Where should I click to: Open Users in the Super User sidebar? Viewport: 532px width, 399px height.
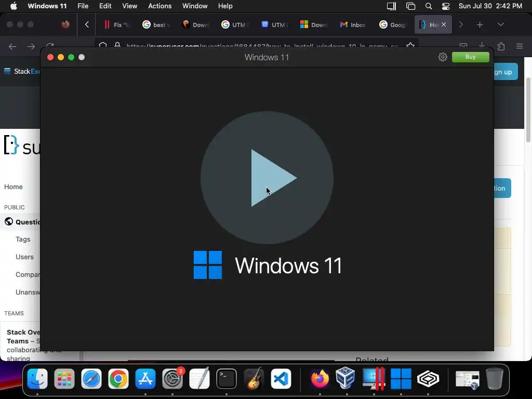(24, 257)
